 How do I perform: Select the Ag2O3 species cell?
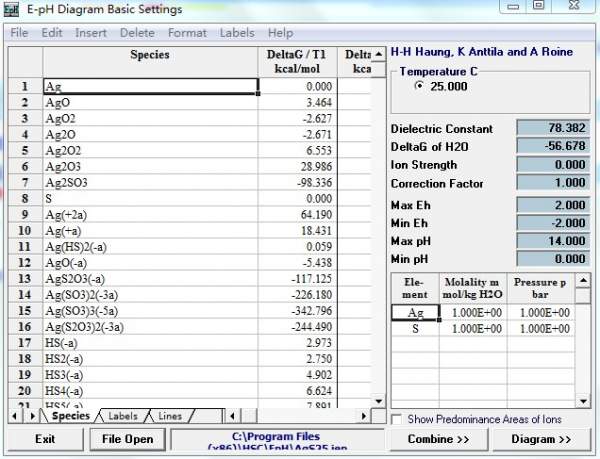coord(150,166)
